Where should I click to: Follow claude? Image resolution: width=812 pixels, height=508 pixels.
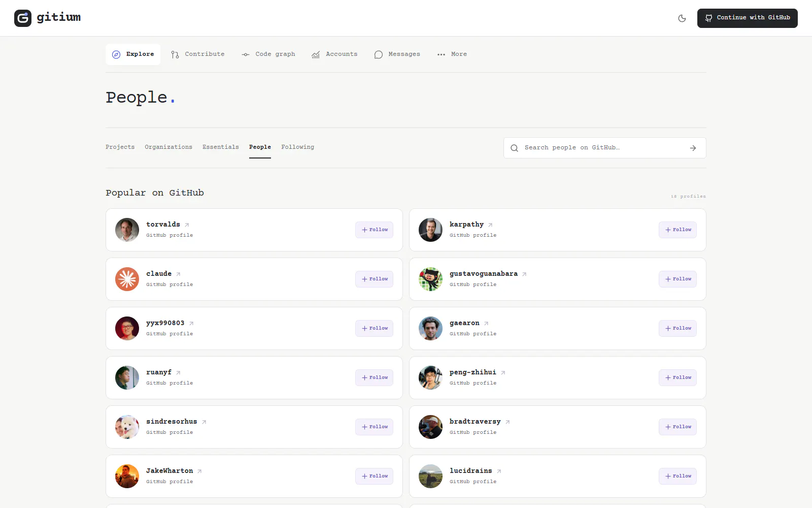click(375, 279)
